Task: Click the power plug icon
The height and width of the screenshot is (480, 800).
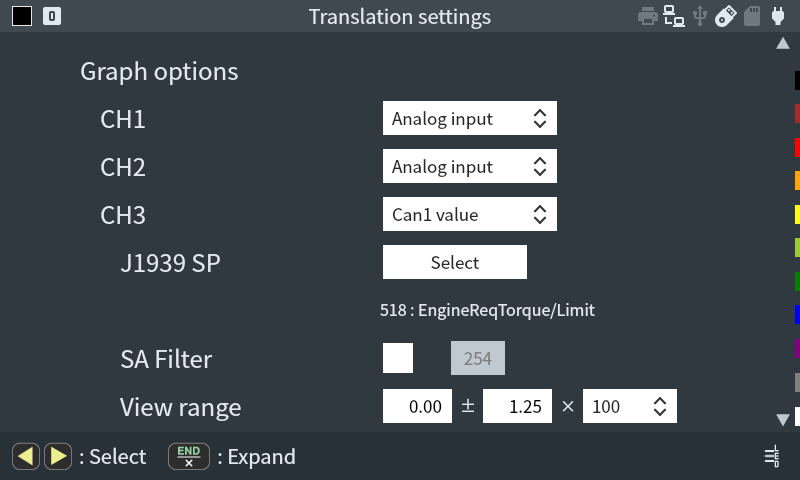Action: click(x=777, y=16)
